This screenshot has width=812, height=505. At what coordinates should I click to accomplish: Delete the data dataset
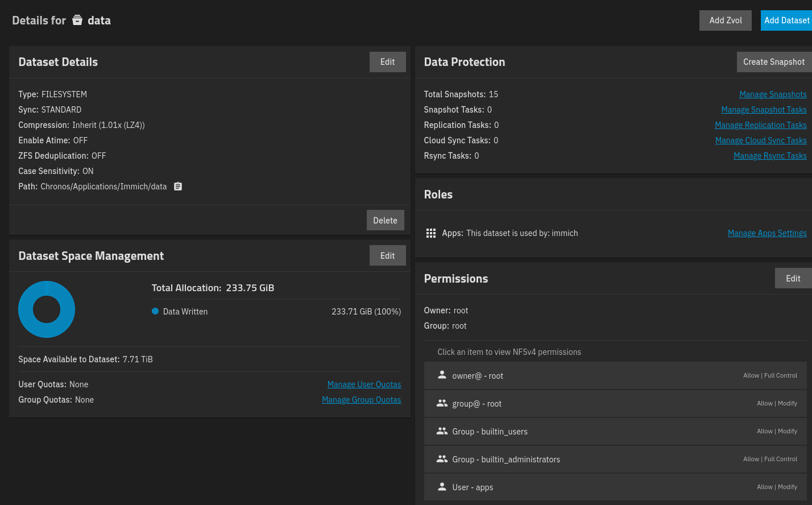click(x=385, y=221)
